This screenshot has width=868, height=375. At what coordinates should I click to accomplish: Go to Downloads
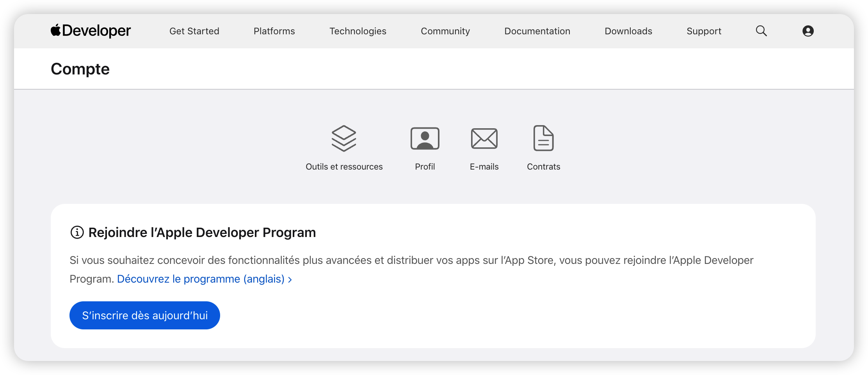pos(628,31)
